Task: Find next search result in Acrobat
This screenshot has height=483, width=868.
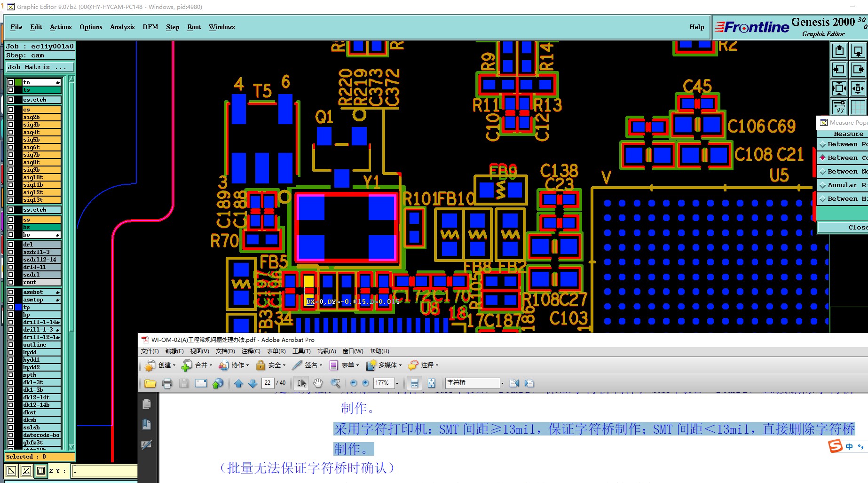Action: (x=529, y=383)
